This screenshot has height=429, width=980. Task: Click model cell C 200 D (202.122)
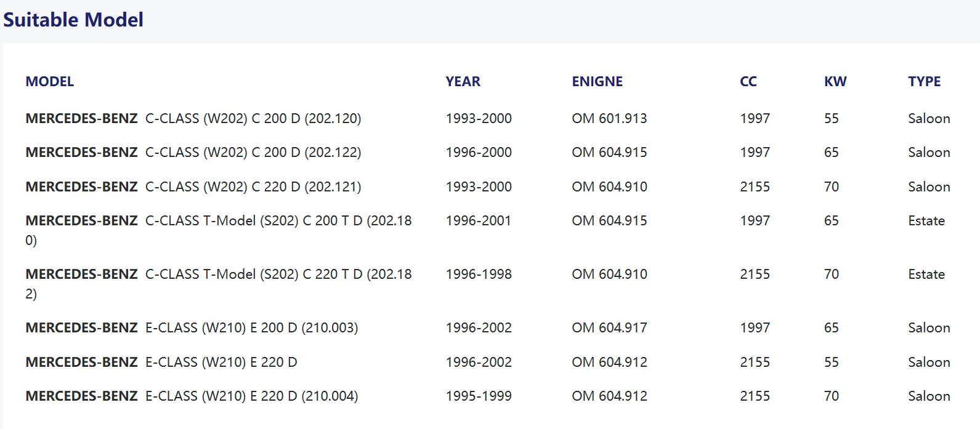193,152
